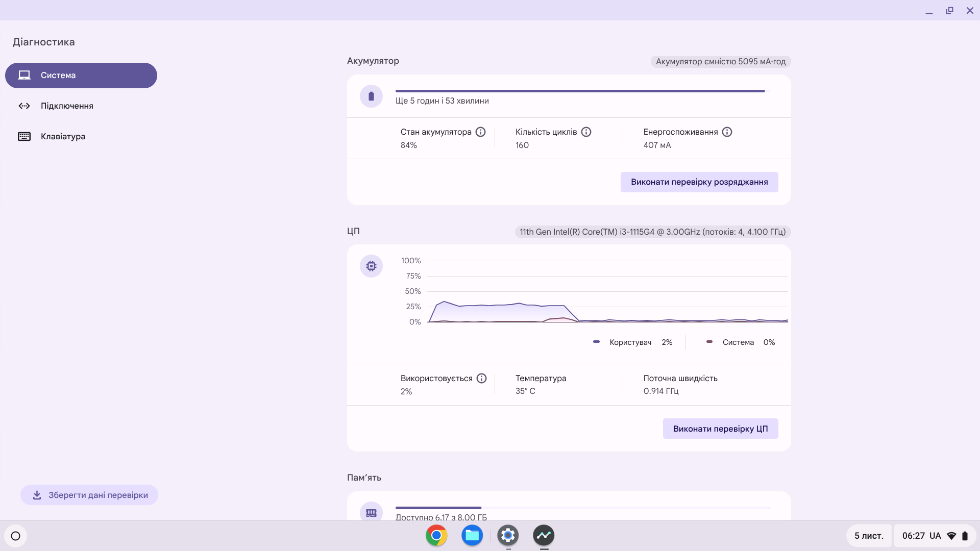Run the battery discharge test
This screenshot has height=551, width=980.
point(699,182)
